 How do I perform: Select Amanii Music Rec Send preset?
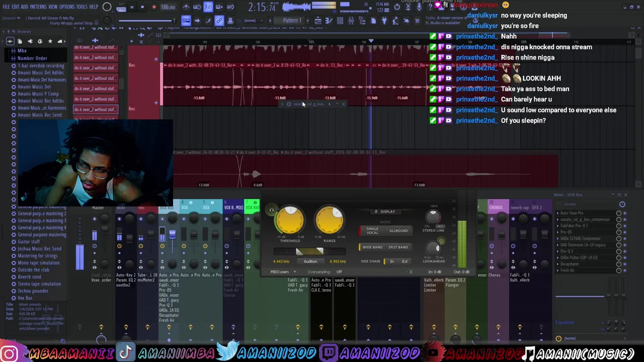[40, 115]
